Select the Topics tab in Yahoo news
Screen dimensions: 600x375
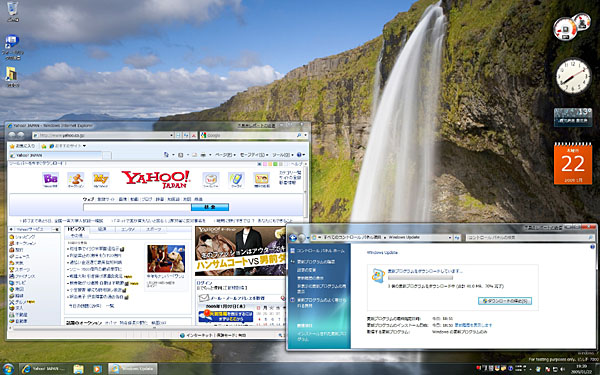[x=76, y=229]
